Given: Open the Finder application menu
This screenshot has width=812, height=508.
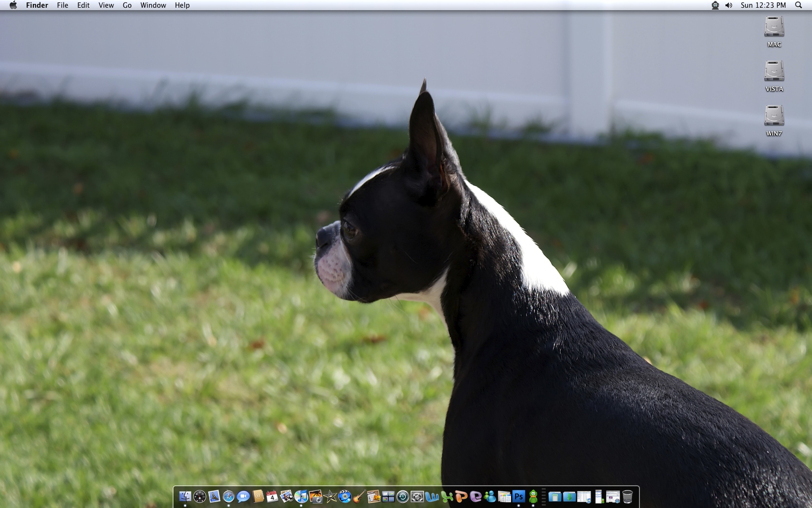Looking at the screenshot, I should [x=37, y=5].
